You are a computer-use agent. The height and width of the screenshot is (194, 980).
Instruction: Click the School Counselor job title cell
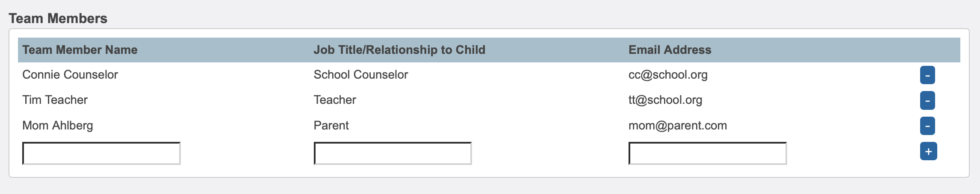pos(361,75)
